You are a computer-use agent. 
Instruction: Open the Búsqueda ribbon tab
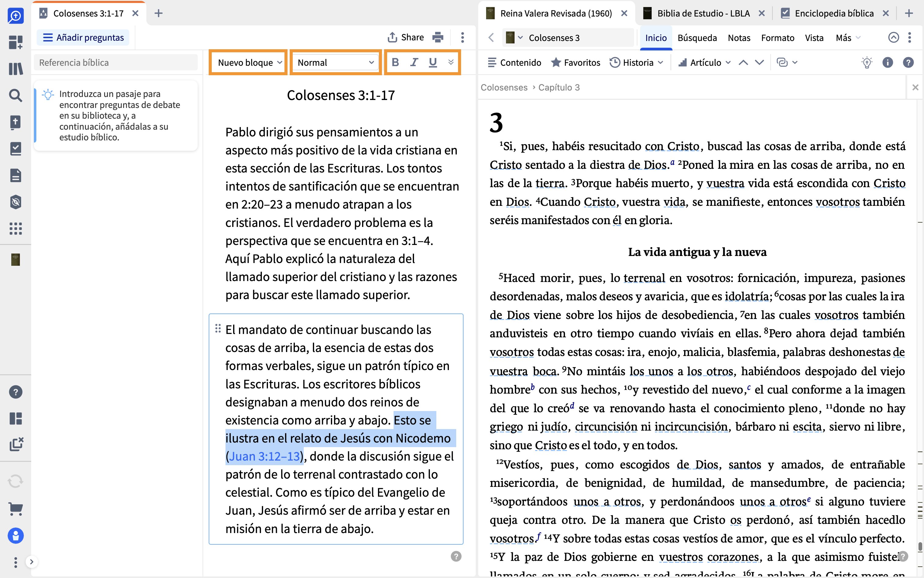point(697,37)
